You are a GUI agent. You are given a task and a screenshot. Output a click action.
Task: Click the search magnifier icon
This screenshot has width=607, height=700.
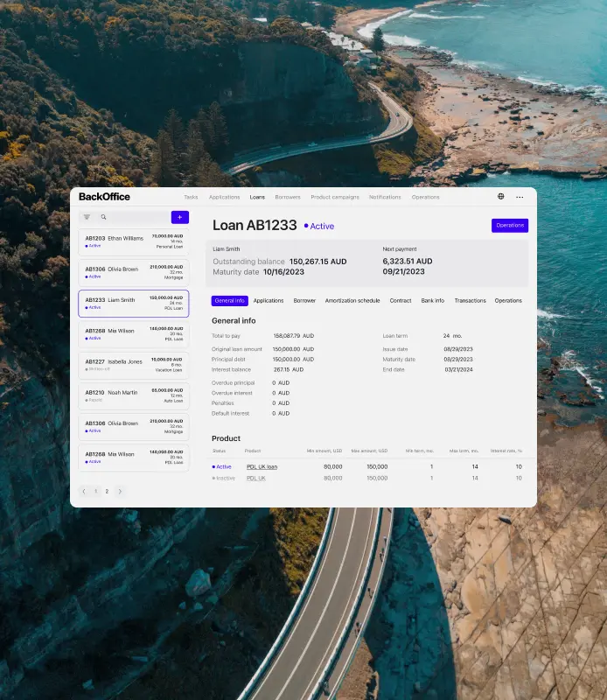pyautogui.click(x=103, y=217)
